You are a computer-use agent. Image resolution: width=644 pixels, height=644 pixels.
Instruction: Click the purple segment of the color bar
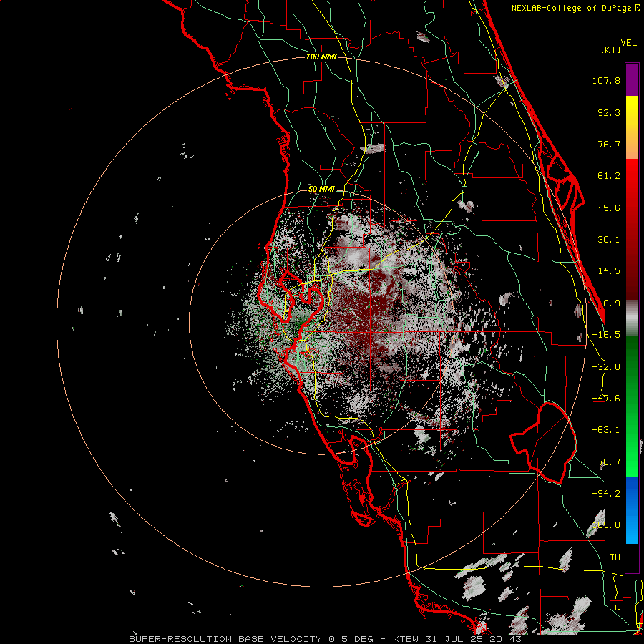coord(632,79)
